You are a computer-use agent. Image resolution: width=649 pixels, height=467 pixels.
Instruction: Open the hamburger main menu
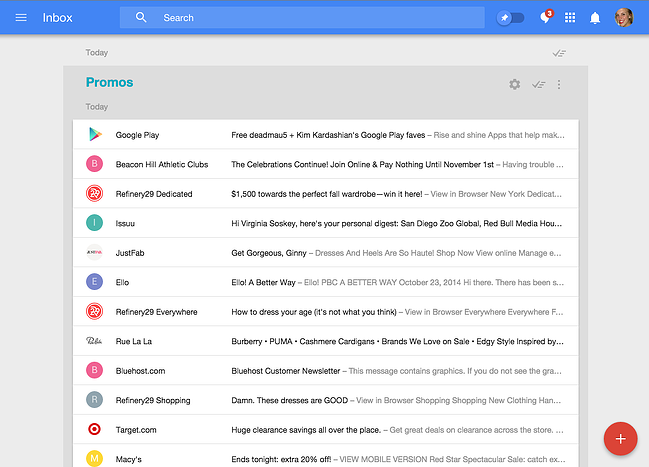point(21,17)
